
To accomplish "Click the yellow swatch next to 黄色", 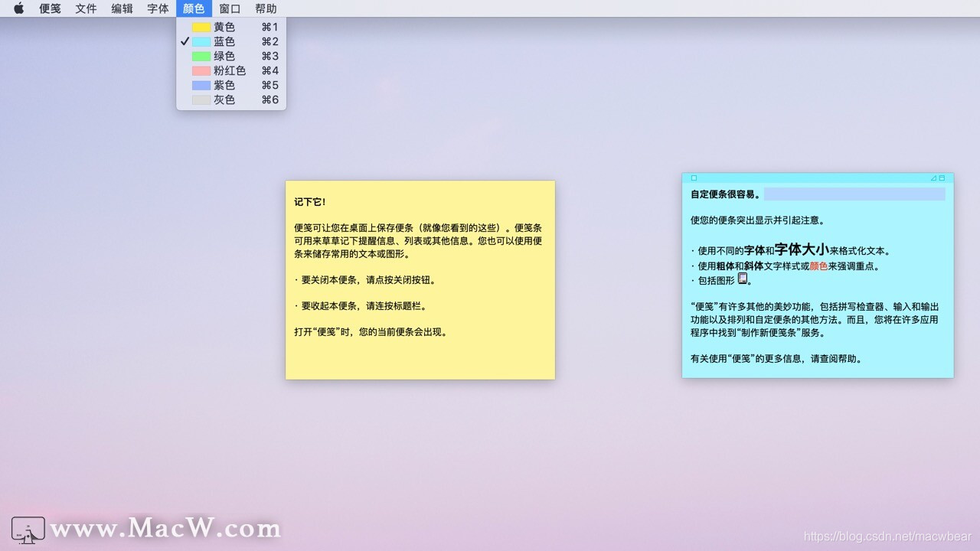I will click(x=201, y=27).
